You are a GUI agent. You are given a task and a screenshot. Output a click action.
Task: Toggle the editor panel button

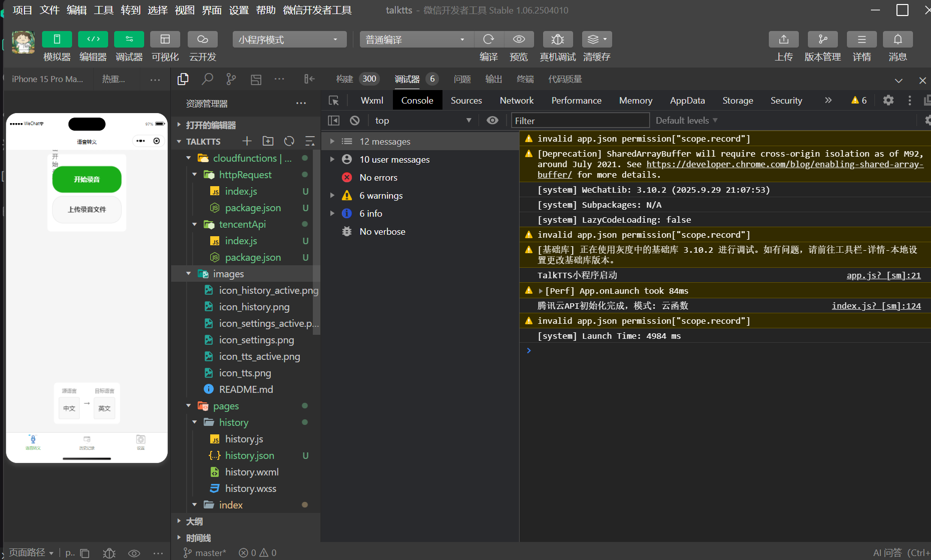(93, 40)
